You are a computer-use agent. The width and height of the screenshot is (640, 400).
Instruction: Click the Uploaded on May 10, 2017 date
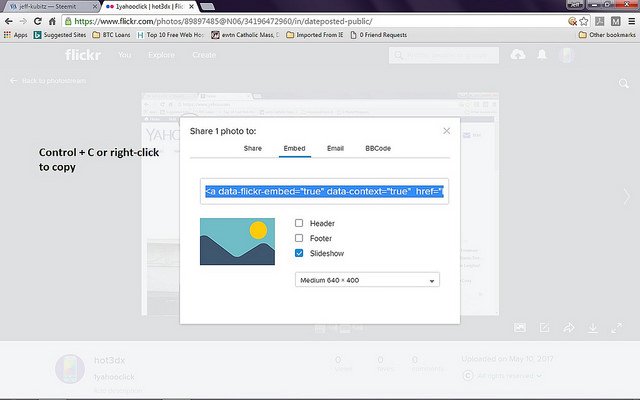click(x=507, y=359)
